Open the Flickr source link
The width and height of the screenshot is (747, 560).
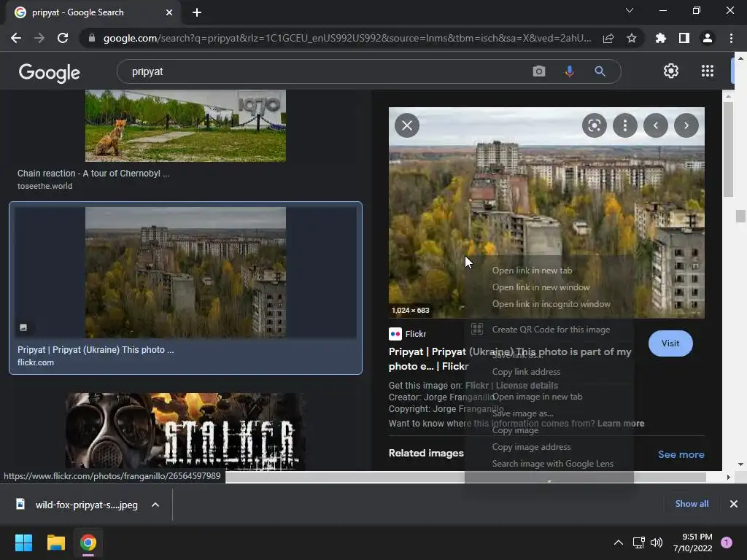point(407,334)
